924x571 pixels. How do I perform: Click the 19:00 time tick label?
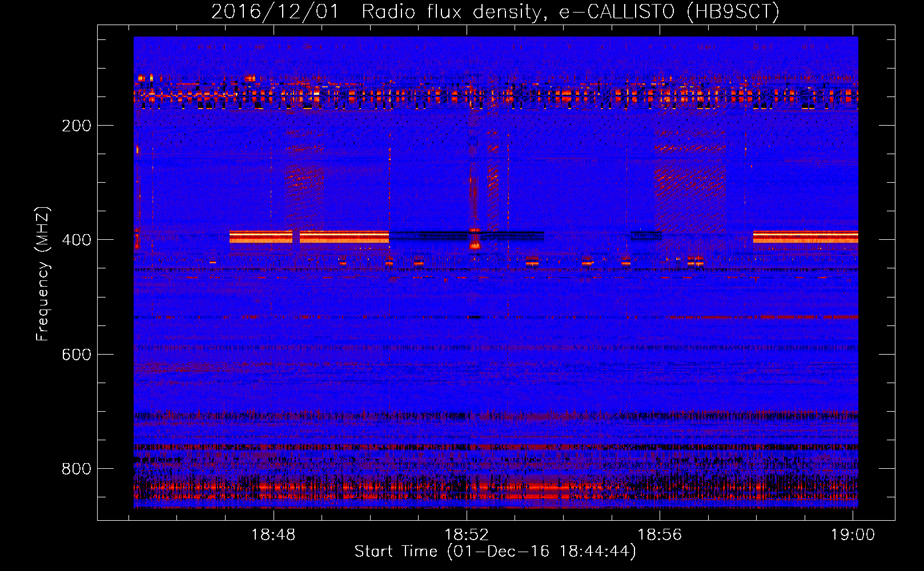pos(853,535)
